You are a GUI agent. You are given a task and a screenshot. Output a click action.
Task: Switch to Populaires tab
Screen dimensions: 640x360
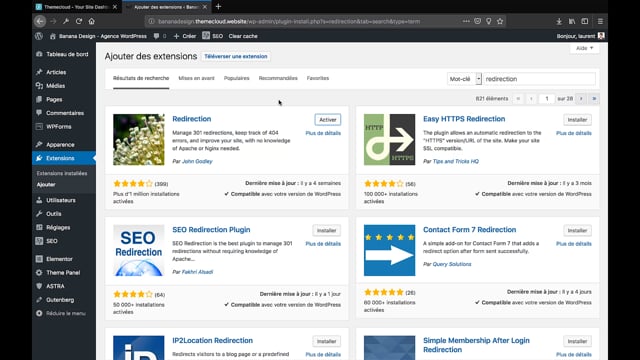click(x=236, y=78)
